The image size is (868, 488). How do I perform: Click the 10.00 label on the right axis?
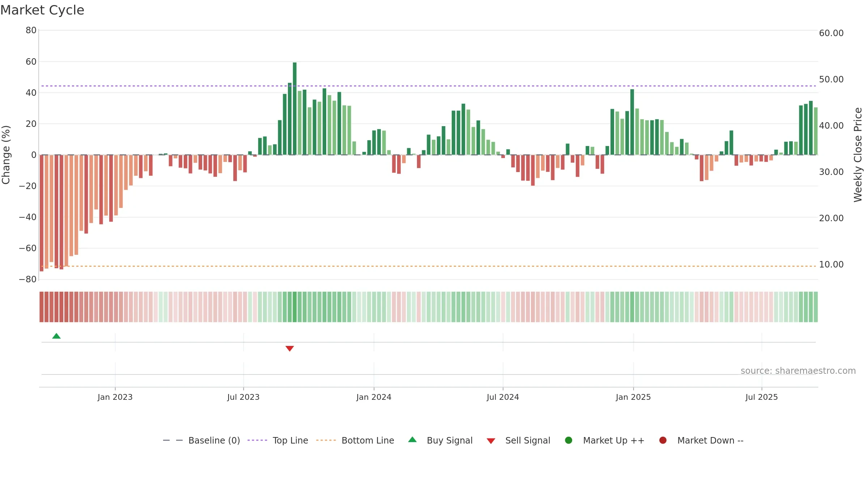pos(831,265)
